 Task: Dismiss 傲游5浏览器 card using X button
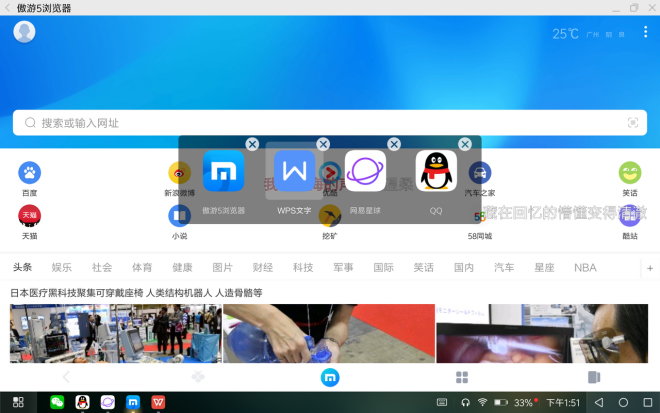pos(252,144)
